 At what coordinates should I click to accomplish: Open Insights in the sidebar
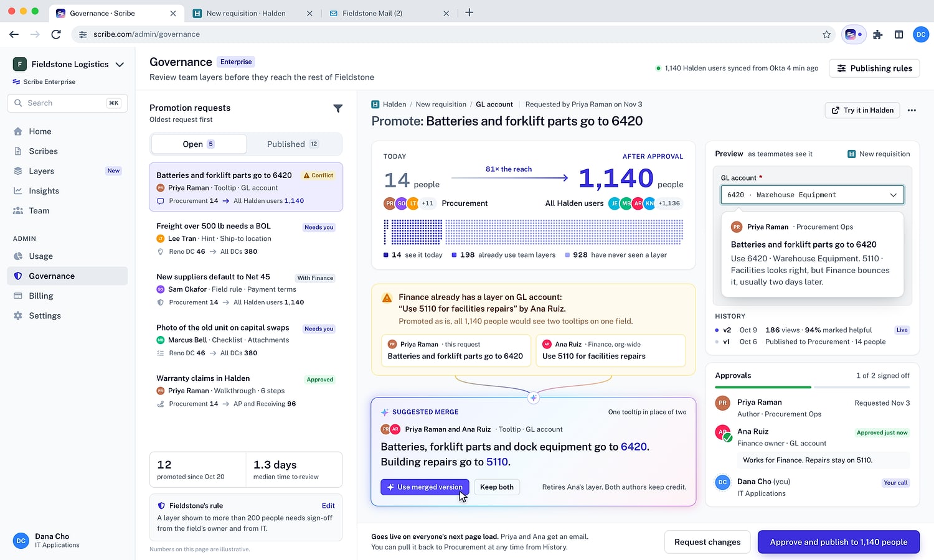tap(67, 191)
